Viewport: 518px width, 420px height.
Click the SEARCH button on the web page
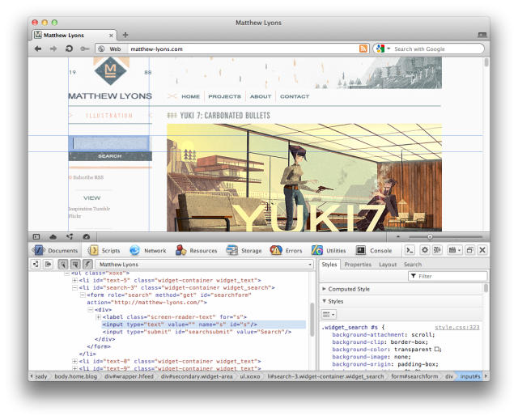110,156
